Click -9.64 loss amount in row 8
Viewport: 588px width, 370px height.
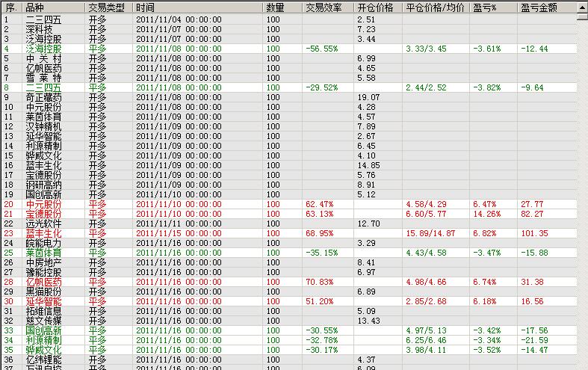coord(532,87)
